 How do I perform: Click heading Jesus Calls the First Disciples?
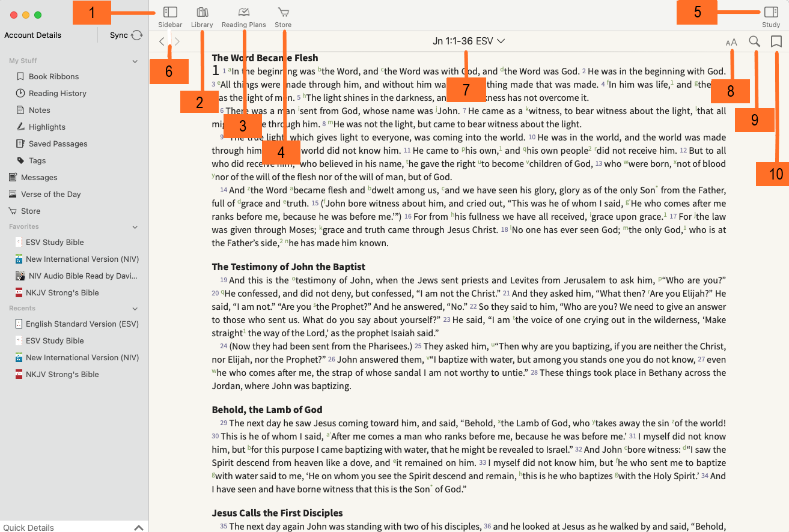click(x=277, y=513)
